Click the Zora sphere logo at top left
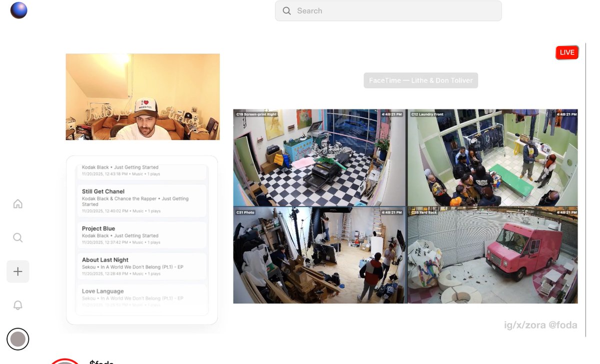Screen dimensions: 600x364 pyautogui.click(x=18, y=10)
